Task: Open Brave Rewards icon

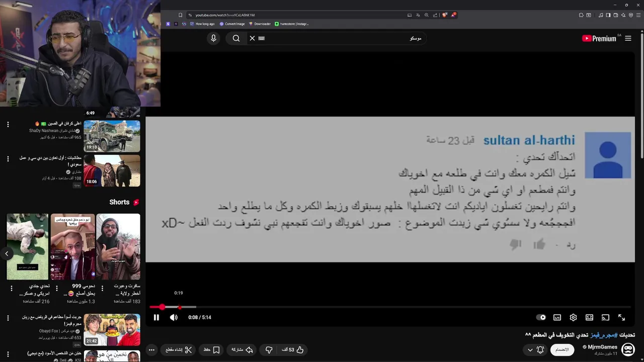Action: click(x=453, y=15)
